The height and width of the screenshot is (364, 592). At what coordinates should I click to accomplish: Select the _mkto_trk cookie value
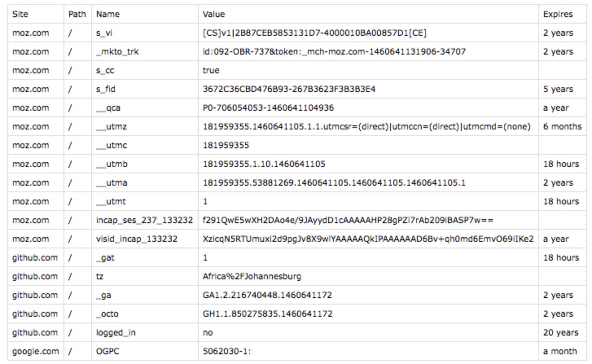click(x=334, y=52)
